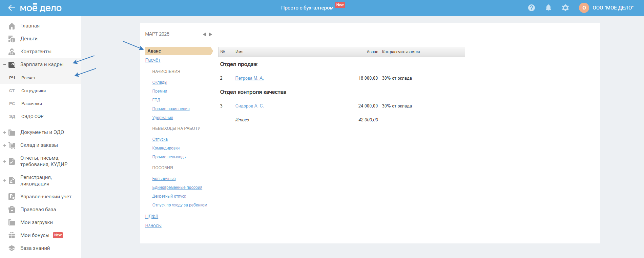Click ООО "МОЕ ДЕЛО" account avatar
Viewport: 644px width, 258px height.
coord(584,8)
